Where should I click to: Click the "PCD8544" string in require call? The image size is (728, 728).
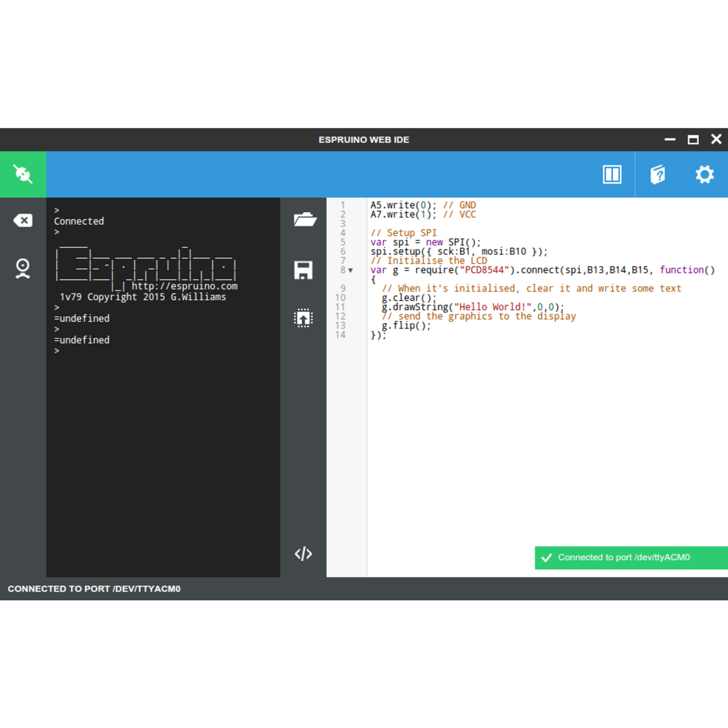(x=484, y=270)
